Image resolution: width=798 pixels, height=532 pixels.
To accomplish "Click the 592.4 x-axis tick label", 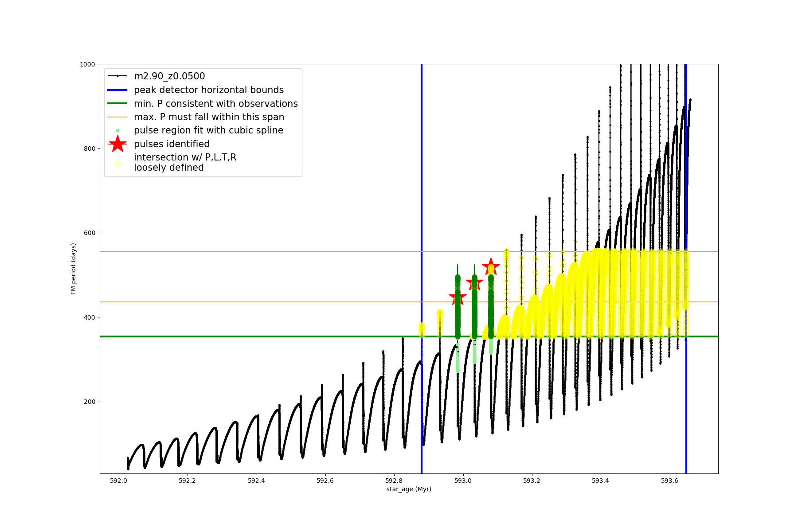I will [x=256, y=481].
